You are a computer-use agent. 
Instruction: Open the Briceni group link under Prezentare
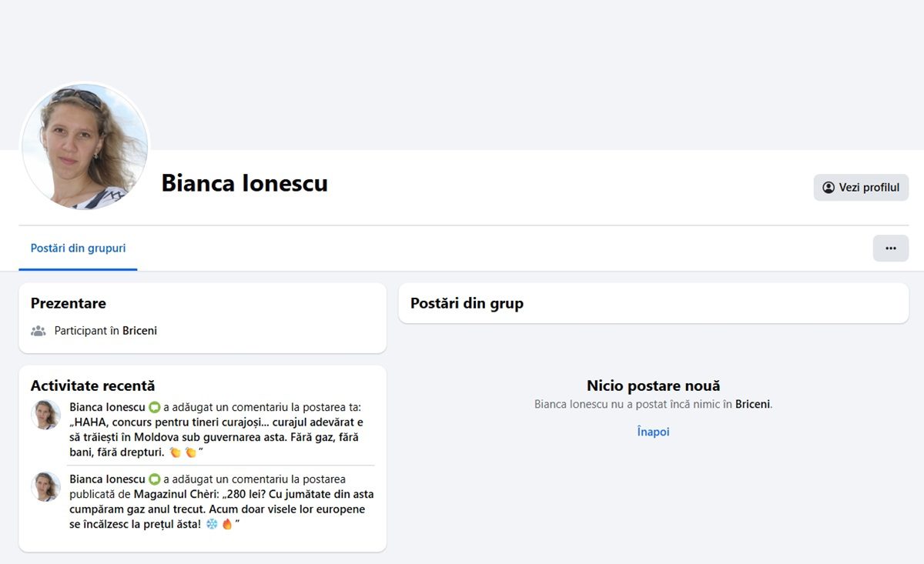(x=139, y=331)
